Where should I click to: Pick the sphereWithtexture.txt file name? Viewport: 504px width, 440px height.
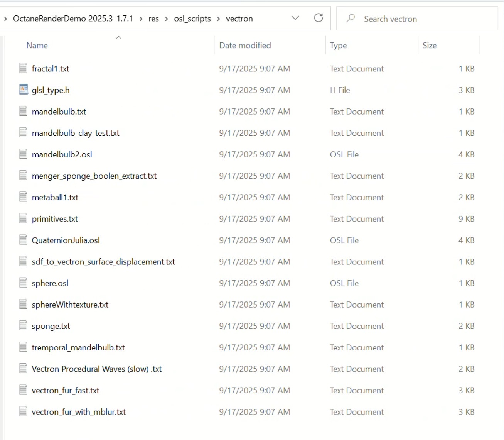click(70, 305)
